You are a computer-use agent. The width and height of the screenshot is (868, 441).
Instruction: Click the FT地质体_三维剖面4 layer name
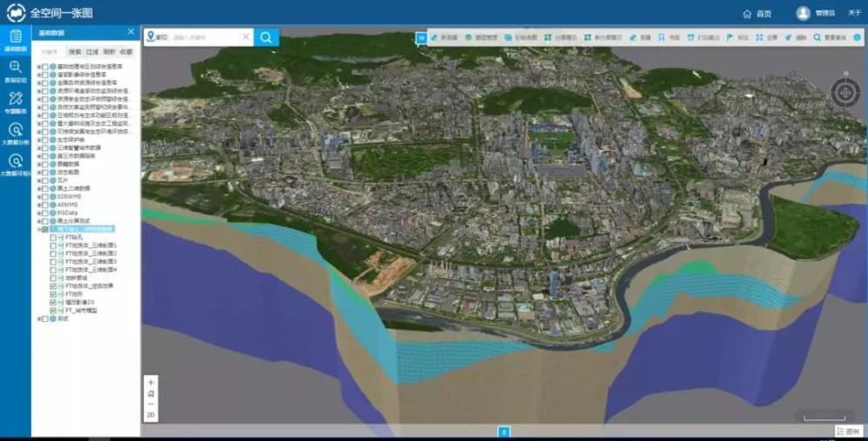[x=91, y=269]
